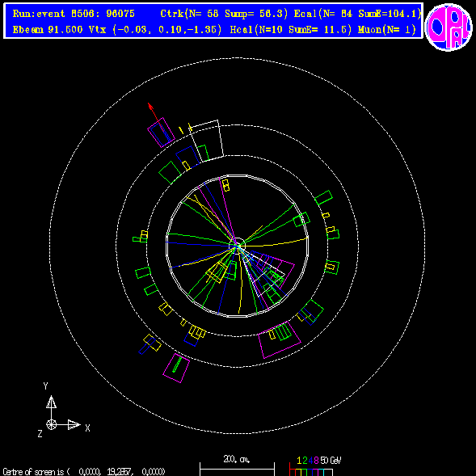Image resolution: width=476 pixels, height=476 pixels.
Task: Click the 50 GeV legend label
Action: (331, 461)
